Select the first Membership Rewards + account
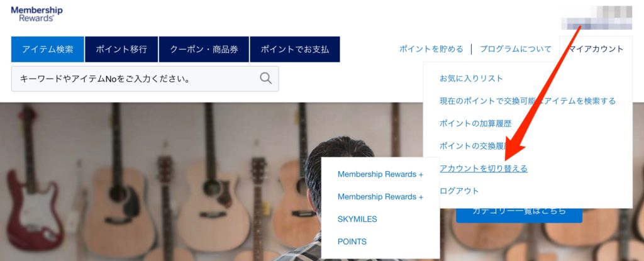The width and height of the screenshot is (644, 261). 380,174
